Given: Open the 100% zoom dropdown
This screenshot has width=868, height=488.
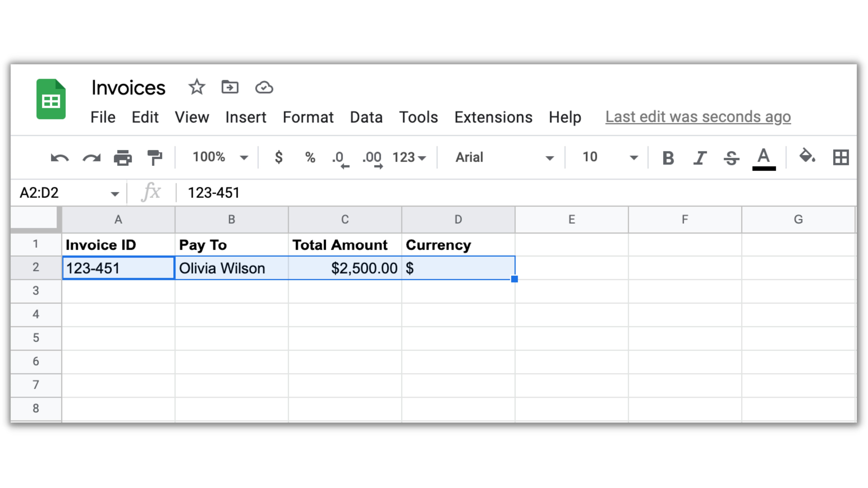Looking at the screenshot, I should (220, 157).
